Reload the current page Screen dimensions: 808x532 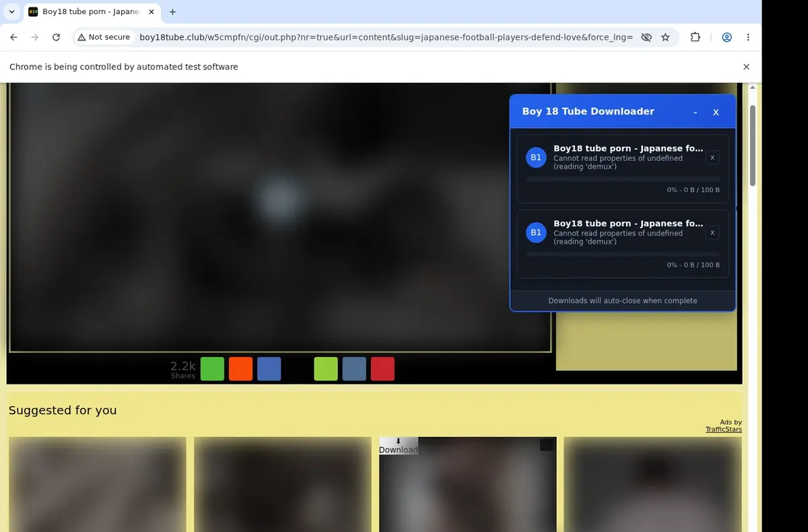56,37
